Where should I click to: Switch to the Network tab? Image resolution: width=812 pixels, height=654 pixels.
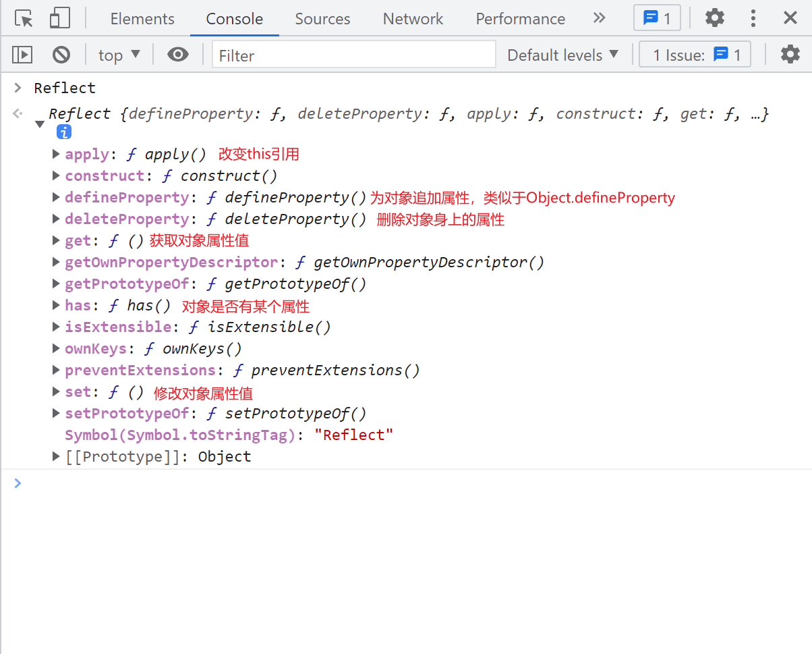click(x=413, y=19)
